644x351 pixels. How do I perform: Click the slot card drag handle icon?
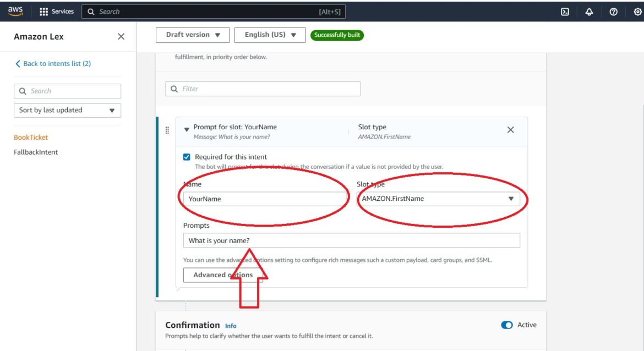(x=167, y=130)
